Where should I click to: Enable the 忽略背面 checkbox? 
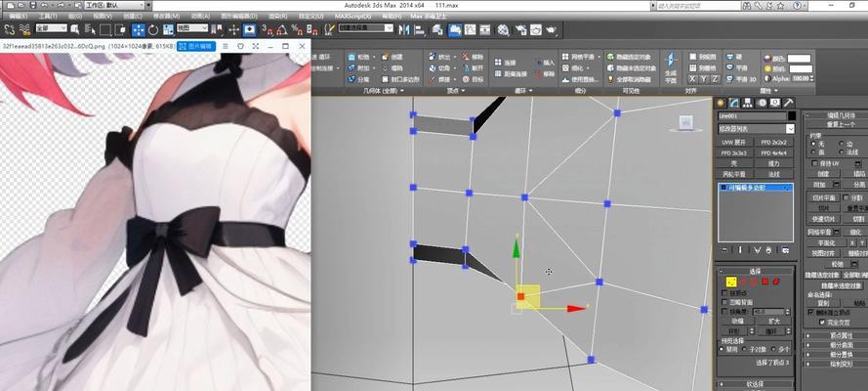[725, 302]
